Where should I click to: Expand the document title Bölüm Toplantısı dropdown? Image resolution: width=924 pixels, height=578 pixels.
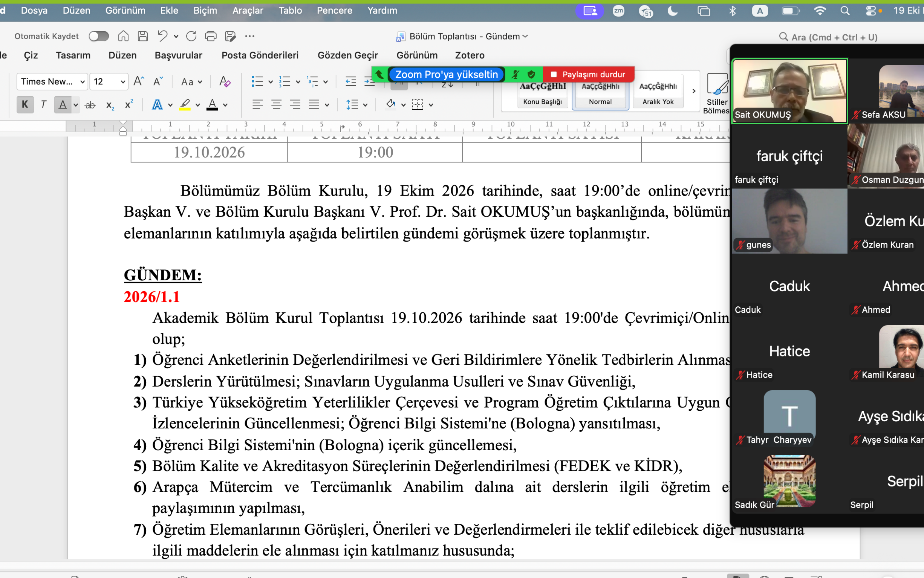point(526,36)
